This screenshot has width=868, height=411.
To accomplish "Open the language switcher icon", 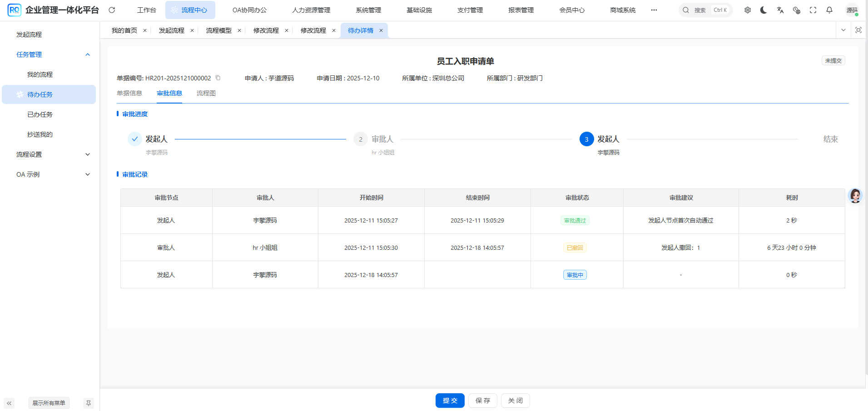I will pyautogui.click(x=780, y=10).
